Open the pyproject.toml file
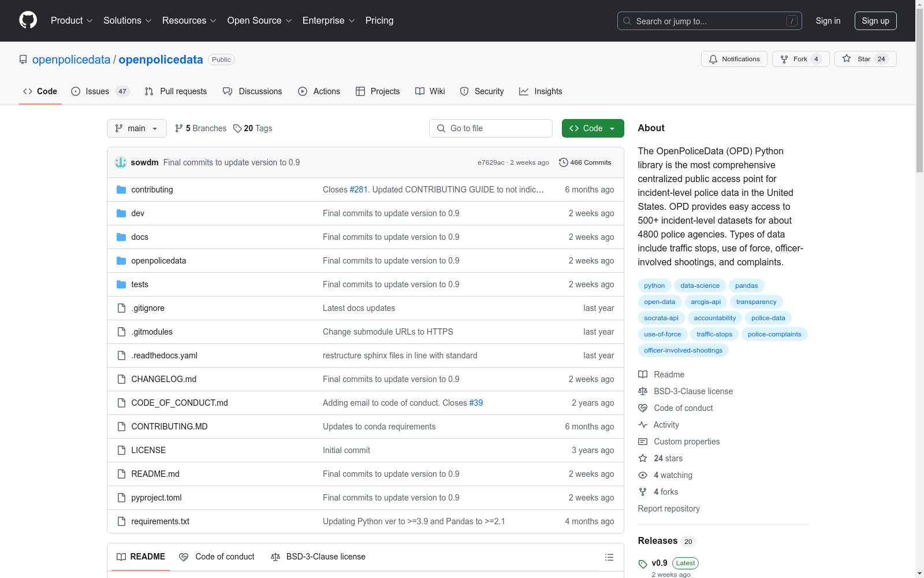The width and height of the screenshot is (924, 578). pyautogui.click(x=157, y=498)
